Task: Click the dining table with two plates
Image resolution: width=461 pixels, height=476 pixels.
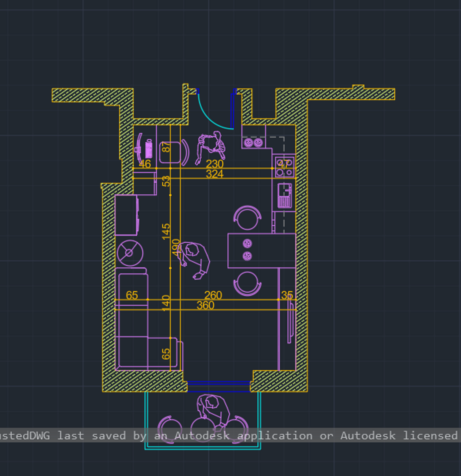Action: pyautogui.click(x=262, y=251)
